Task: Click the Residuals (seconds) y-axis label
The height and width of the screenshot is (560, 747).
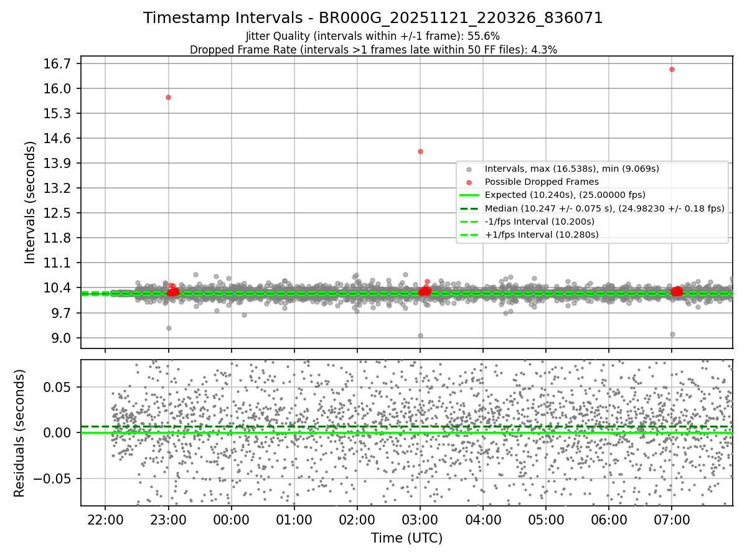Action: click(x=19, y=433)
